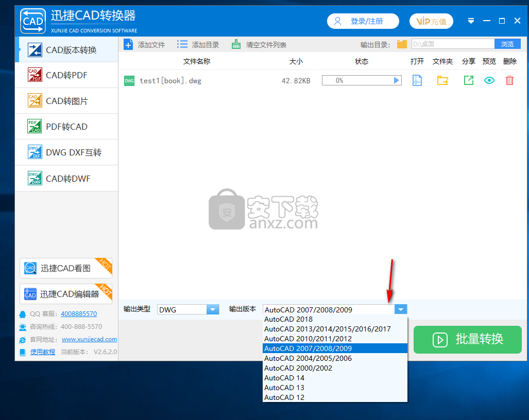The image size is (529, 420).
Task: Choose AutoCAD 14 option
Action: [x=335, y=378]
